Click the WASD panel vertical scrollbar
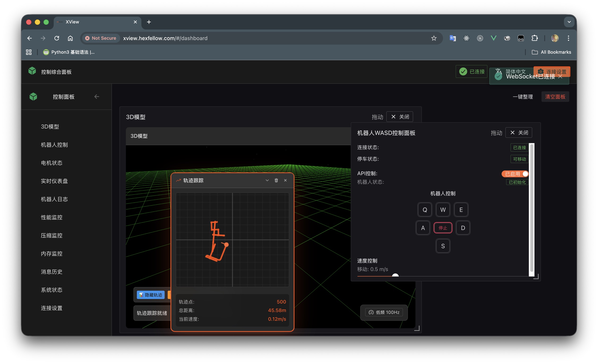598x364 pixels. pos(532,208)
